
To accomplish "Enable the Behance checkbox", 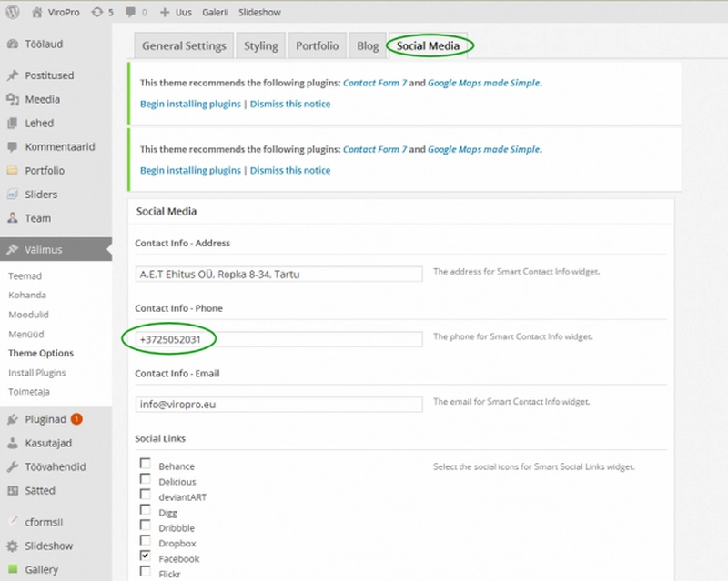I will click(x=145, y=464).
